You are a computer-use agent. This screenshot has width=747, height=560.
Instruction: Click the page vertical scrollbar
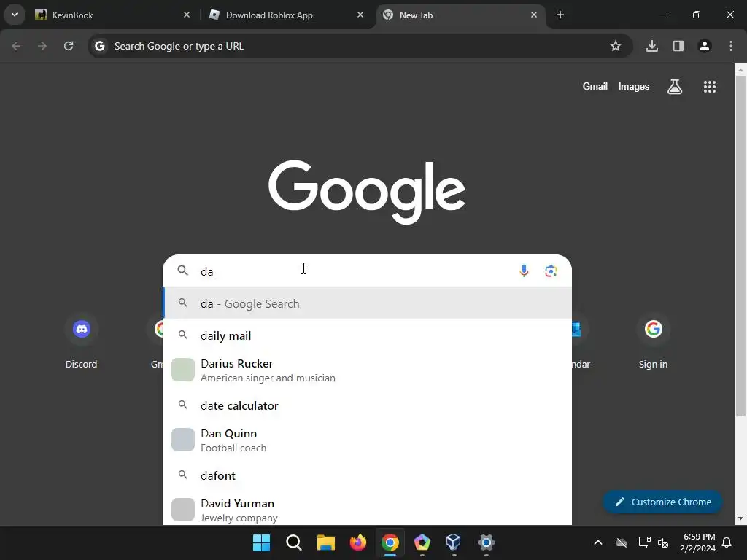coord(740,246)
